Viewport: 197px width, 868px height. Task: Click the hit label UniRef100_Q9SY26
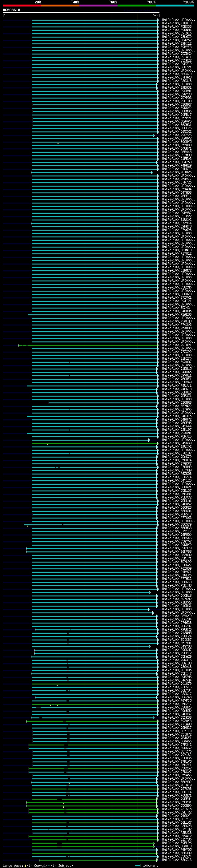pyautogui.click(x=177, y=135)
